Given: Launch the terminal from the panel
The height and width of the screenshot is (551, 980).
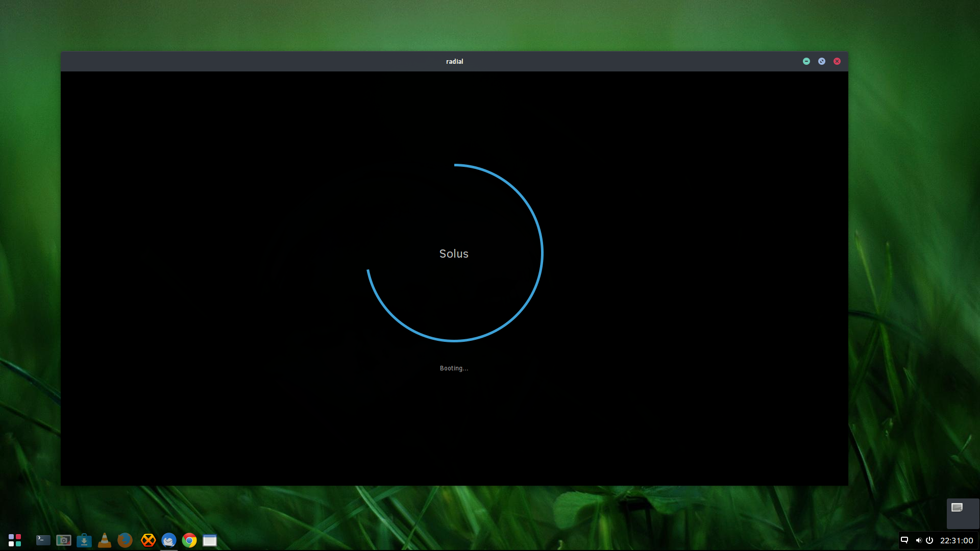Looking at the screenshot, I should pyautogui.click(x=43, y=540).
